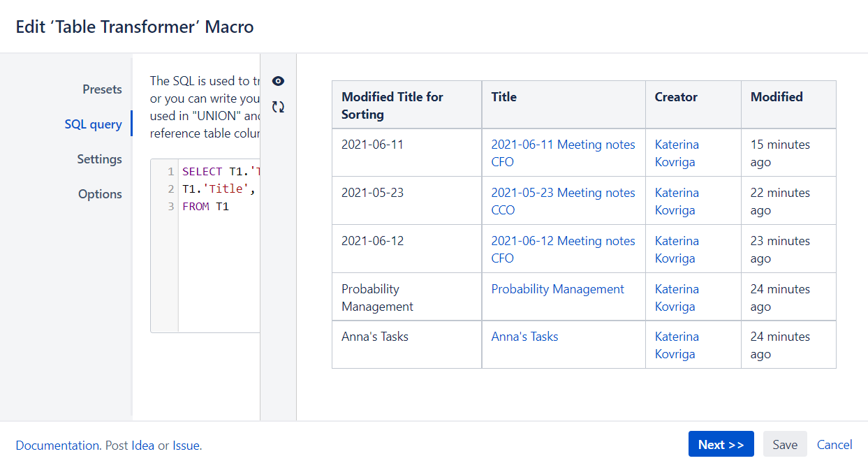The height and width of the screenshot is (463, 868).
Task: Open '2021-06-12 Meeting notes CFO' page
Action: (x=563, y=249)
